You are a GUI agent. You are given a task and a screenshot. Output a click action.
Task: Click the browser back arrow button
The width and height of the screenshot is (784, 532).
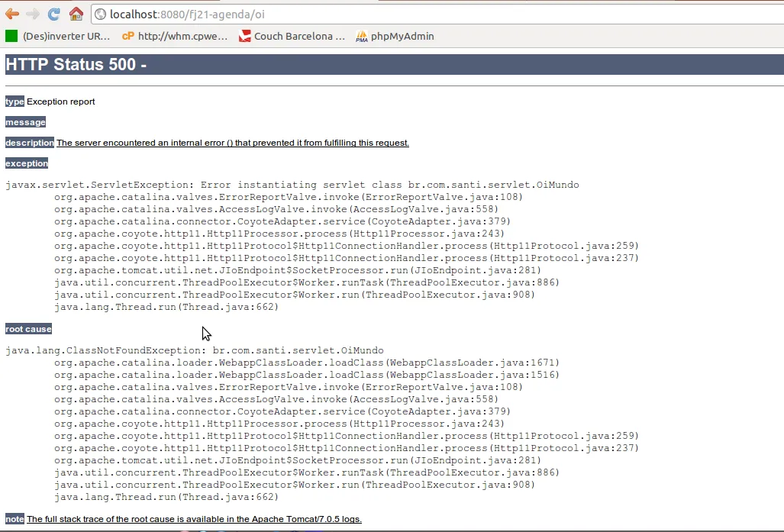[12, 14]
